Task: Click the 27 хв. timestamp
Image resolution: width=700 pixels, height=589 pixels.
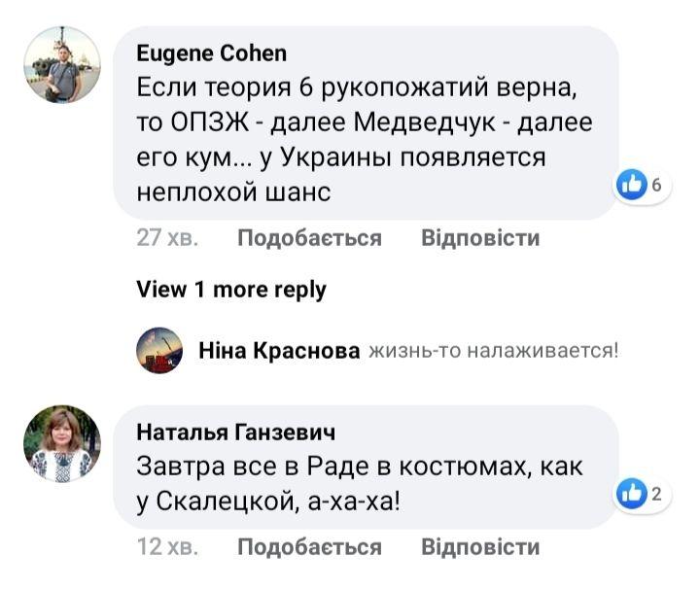Action: pos(167,238)
